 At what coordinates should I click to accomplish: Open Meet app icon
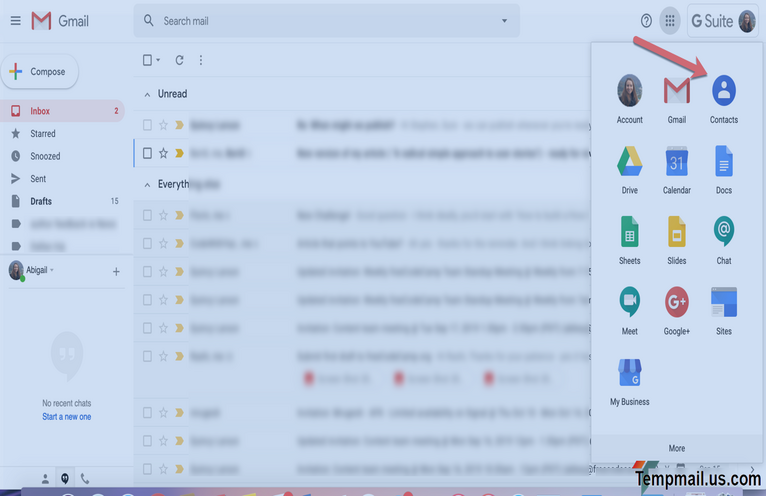coord(629,302)
